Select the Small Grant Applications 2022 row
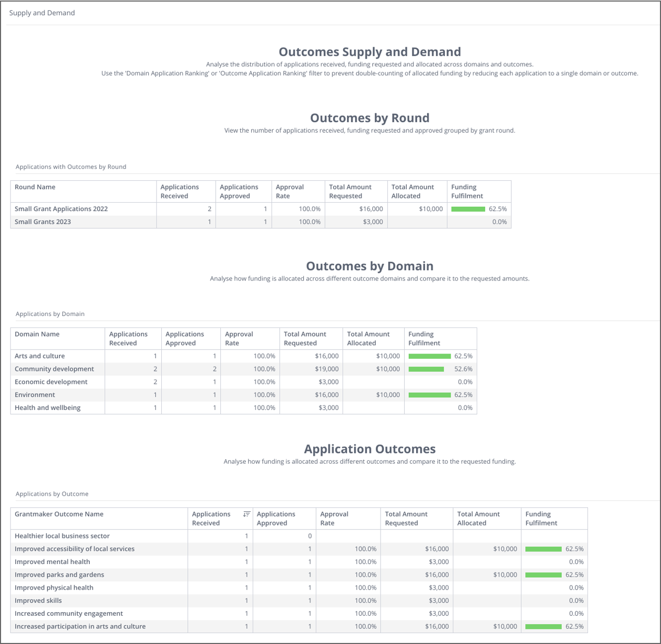Viewport: 661px width, 644px height. point(61,209)
